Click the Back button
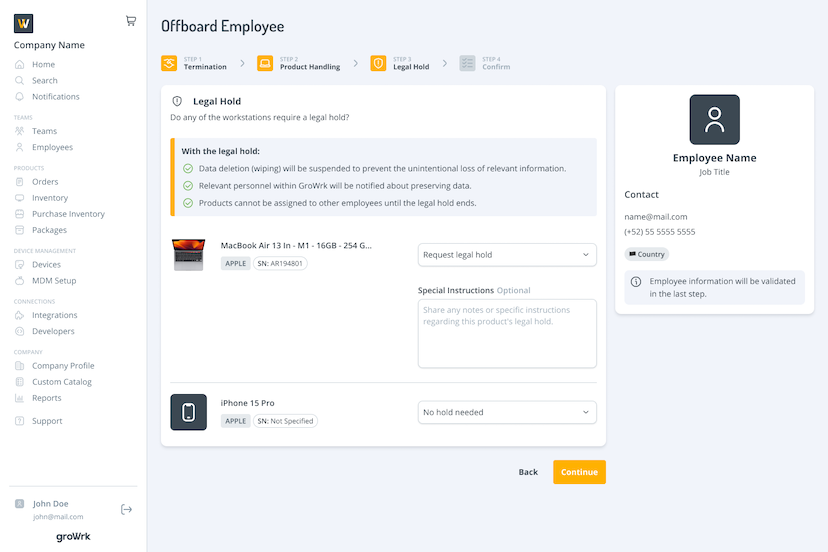Image resolution: width=828 pixels, height=552 pixels. point(528,472)
